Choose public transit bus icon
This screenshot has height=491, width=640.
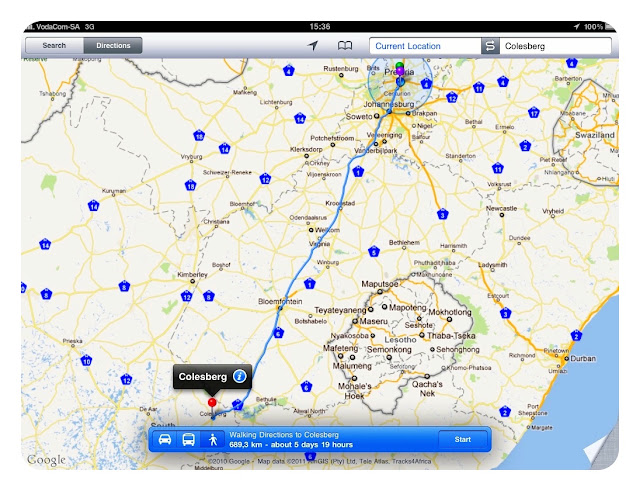pyautogui.click(x=188, y=440)
